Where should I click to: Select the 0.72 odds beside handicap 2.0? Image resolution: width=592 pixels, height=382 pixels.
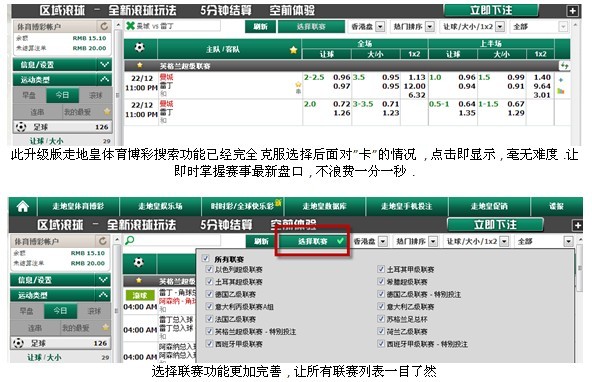pyautogui.click(x=342, y=104)
